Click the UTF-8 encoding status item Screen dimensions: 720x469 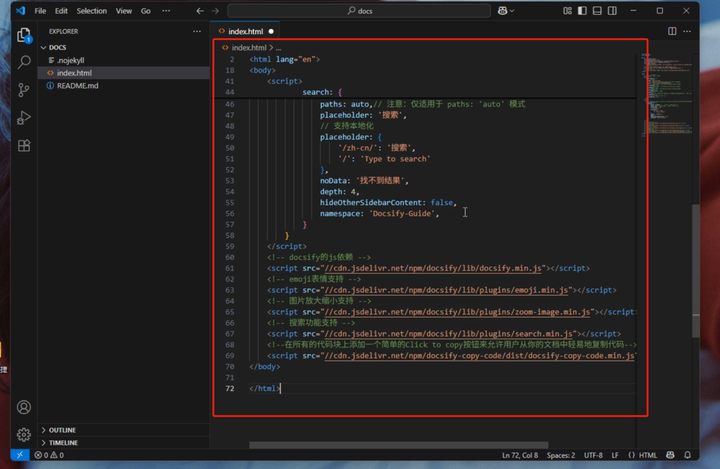tap(593, 455)
